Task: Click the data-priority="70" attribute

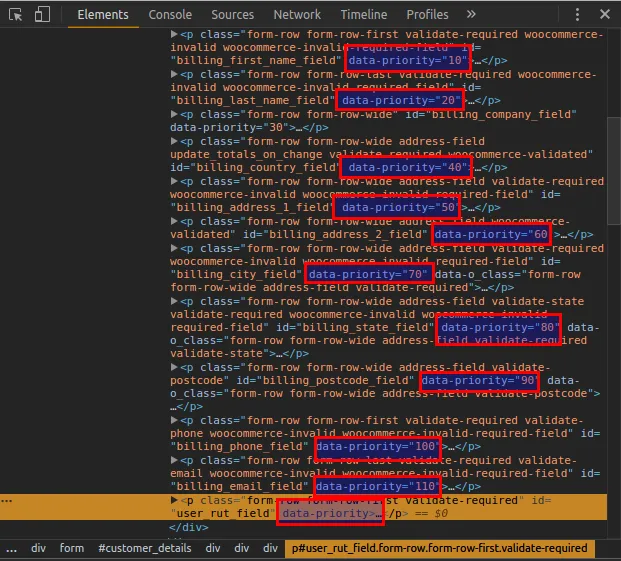Action: click(368, 274)
